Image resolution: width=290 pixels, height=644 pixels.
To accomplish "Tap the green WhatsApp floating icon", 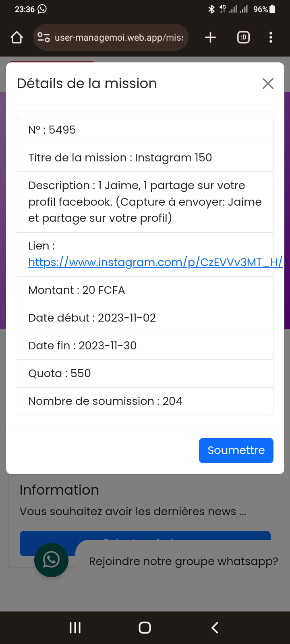I will (51, 560).
